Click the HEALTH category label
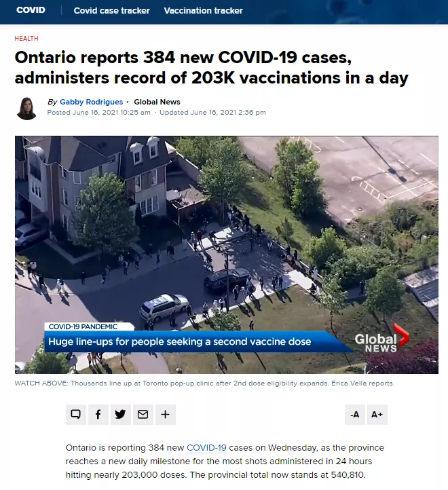Viewport: 448px width, 490px height. (26, 39)
